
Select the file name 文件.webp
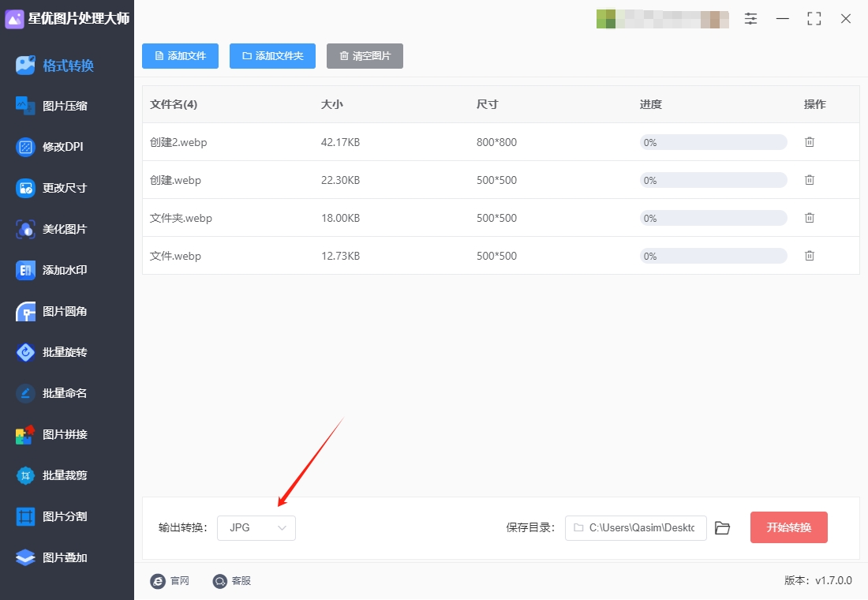click(175, 256)
